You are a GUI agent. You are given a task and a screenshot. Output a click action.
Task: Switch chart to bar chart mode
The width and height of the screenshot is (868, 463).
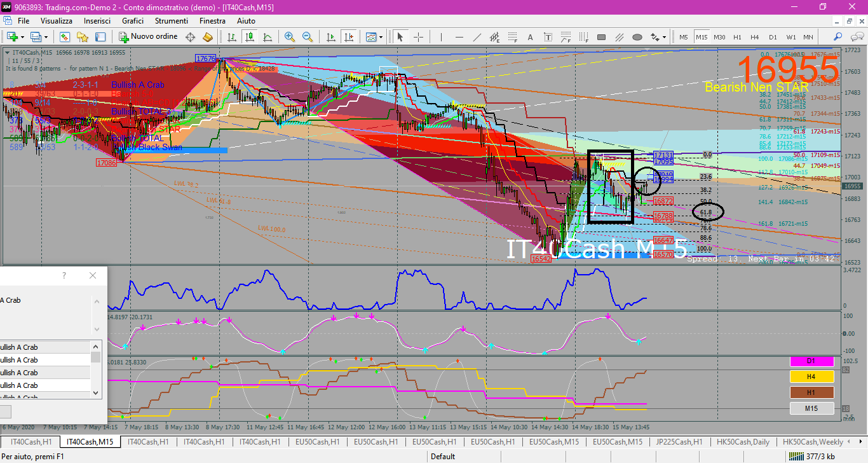pyautogui.click(x=232, y=37)
